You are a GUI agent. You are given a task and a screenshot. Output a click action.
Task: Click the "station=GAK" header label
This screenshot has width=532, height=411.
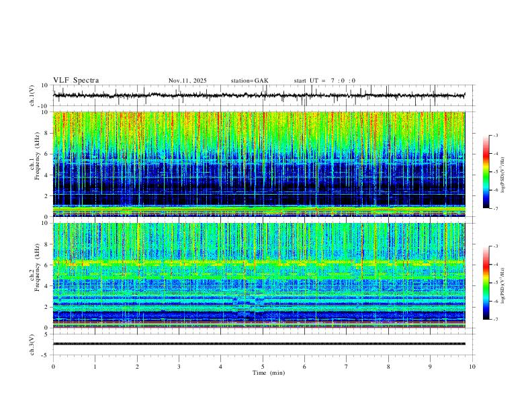[x=250, y=81]
